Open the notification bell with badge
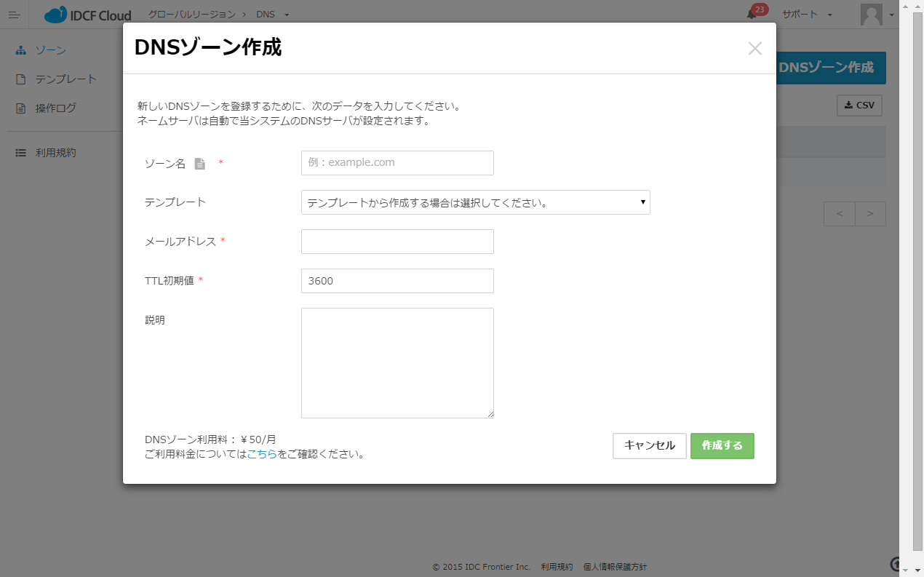This screenshot has width=924, height=577. pyautogui.click(x=752, y=14)
